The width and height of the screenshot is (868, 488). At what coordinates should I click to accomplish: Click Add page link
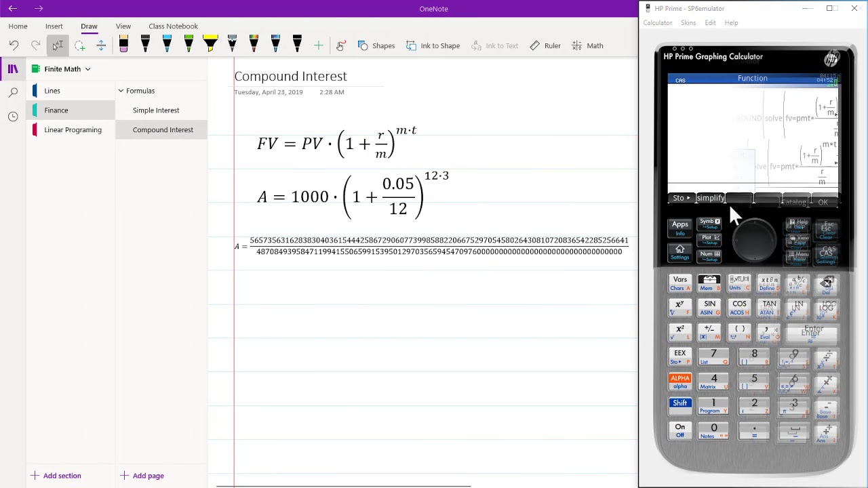pos(142,476)
